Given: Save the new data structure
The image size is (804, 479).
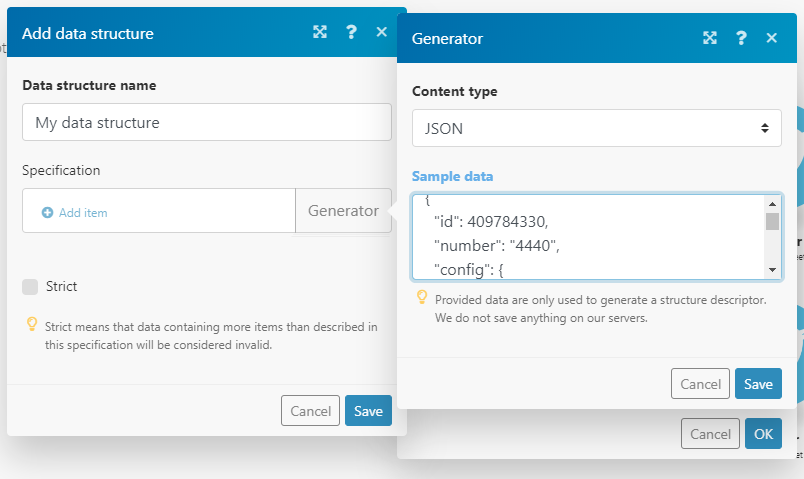Looking at the screenshot, I should 368,411.
